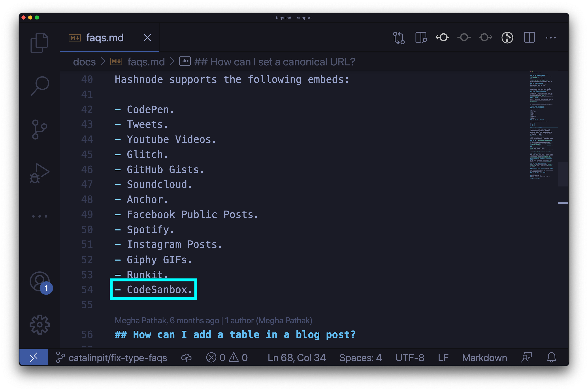Open More Actions menu in editor toolbar

[551, 38]
